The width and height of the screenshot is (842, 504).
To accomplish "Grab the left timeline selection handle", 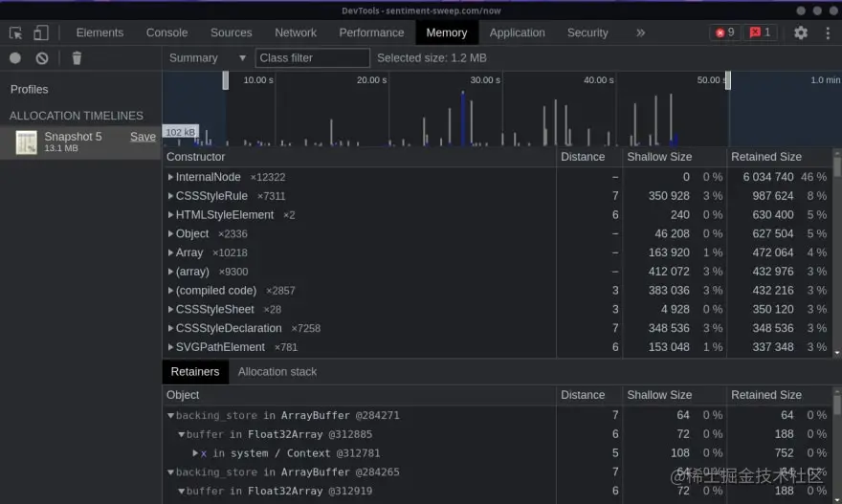I will [226, 80].
